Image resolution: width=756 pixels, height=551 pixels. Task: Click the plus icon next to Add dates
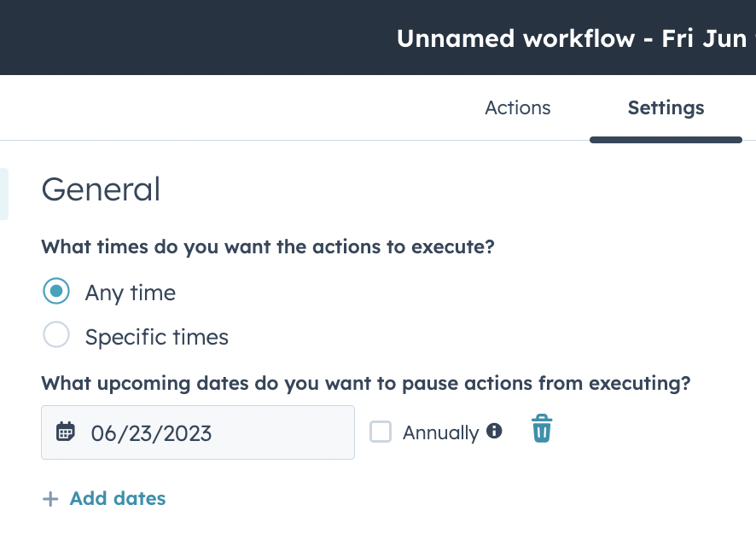pos(50,498)
